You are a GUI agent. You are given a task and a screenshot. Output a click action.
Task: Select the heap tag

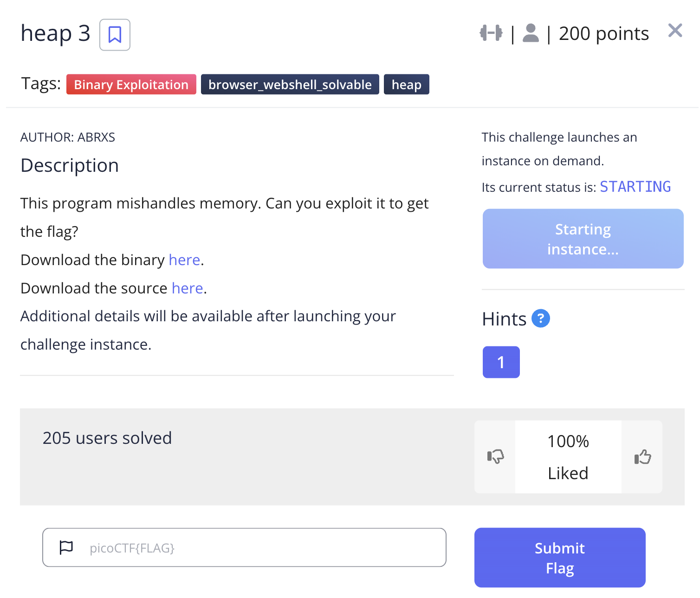click(x=406, y=84)
